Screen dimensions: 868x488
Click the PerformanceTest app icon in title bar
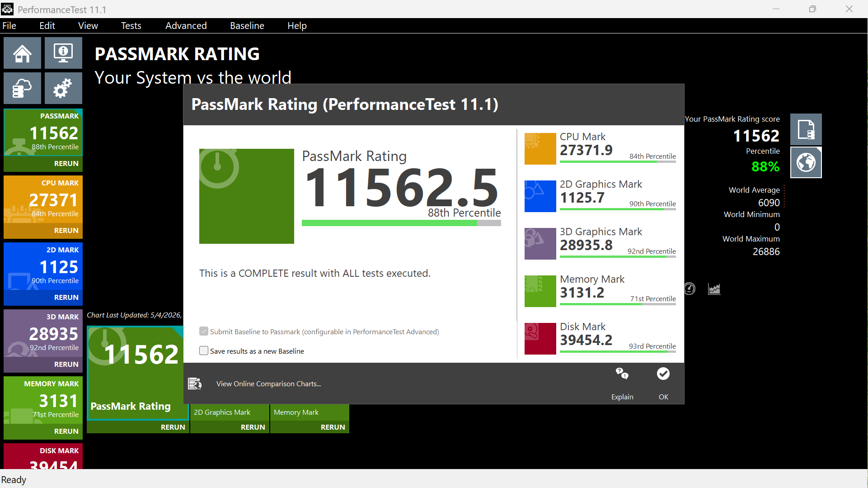8,9
